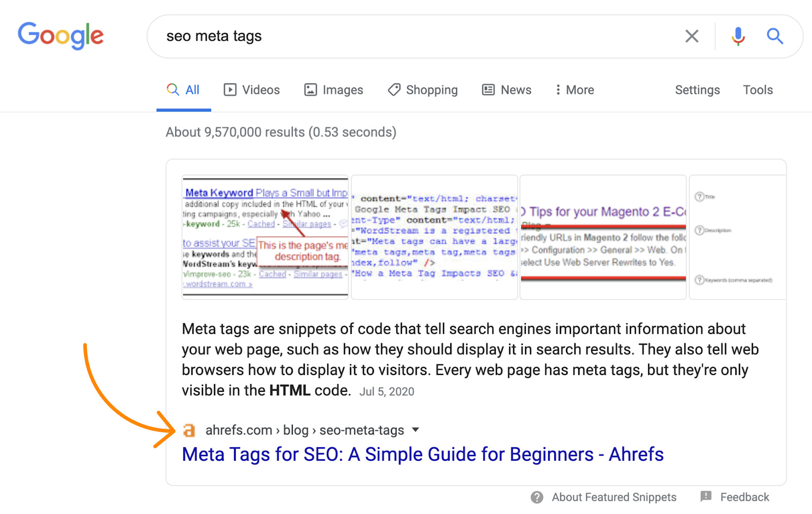Image resolution: width=812 pixels, height=514 pixels.
Task: Click About Featured Snippets
Action: (614, 497)
